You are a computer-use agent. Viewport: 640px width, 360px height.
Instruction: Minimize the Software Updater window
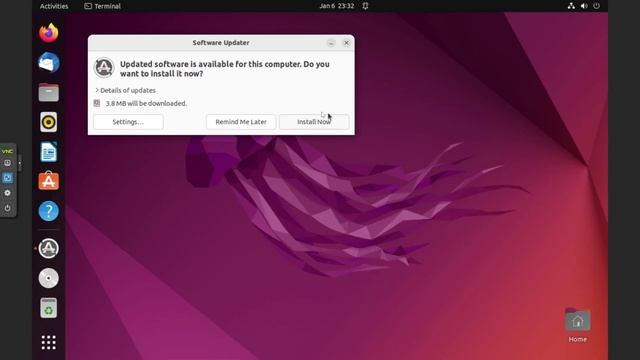click(331, 43)
